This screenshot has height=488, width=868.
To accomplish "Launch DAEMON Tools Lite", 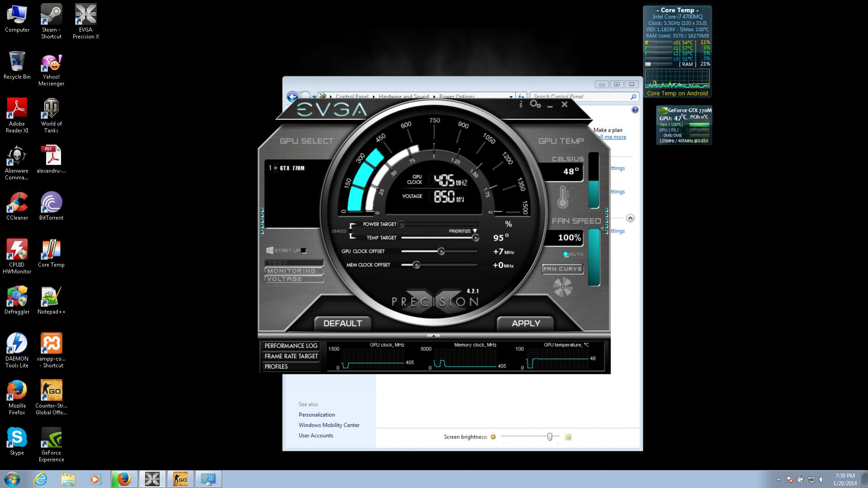I will [x=17, y=351].
